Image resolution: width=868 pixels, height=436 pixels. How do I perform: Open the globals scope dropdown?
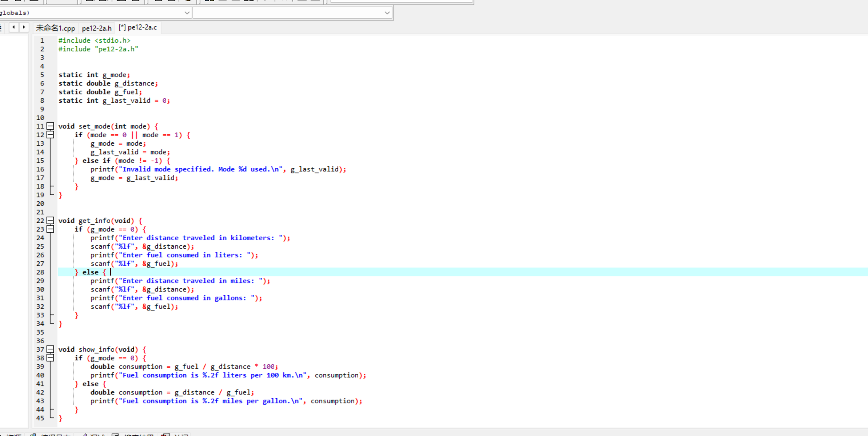(186, 13)
